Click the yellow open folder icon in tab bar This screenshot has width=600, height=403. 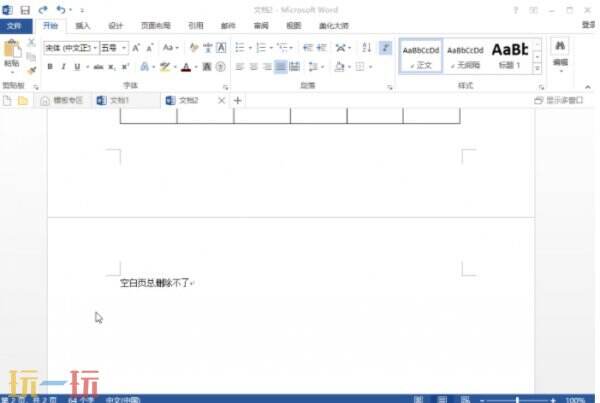pyautogui.click(x=23, y=101)
